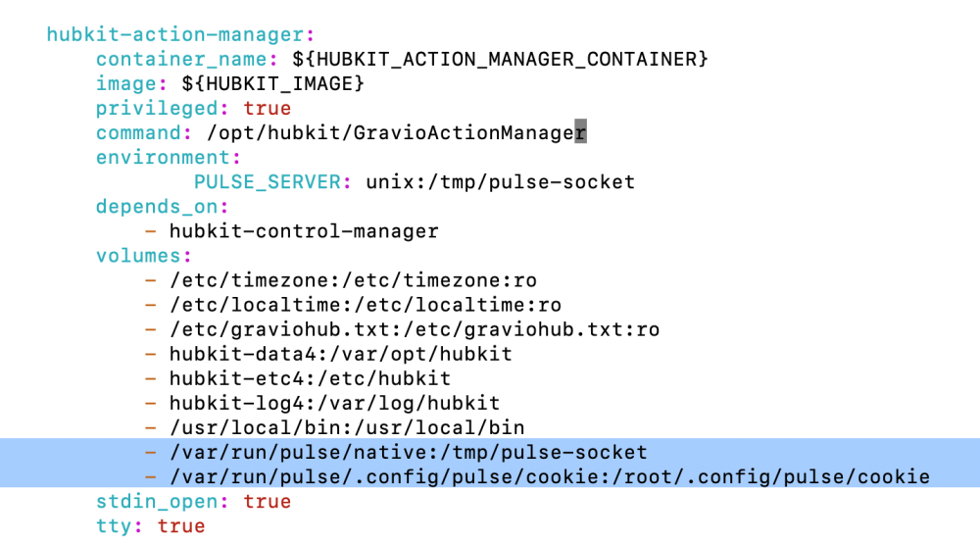This screenshot has height=542, width=980.
Task: Click the /etc/graviohub.txt volume line
Action: pos(414,329)
